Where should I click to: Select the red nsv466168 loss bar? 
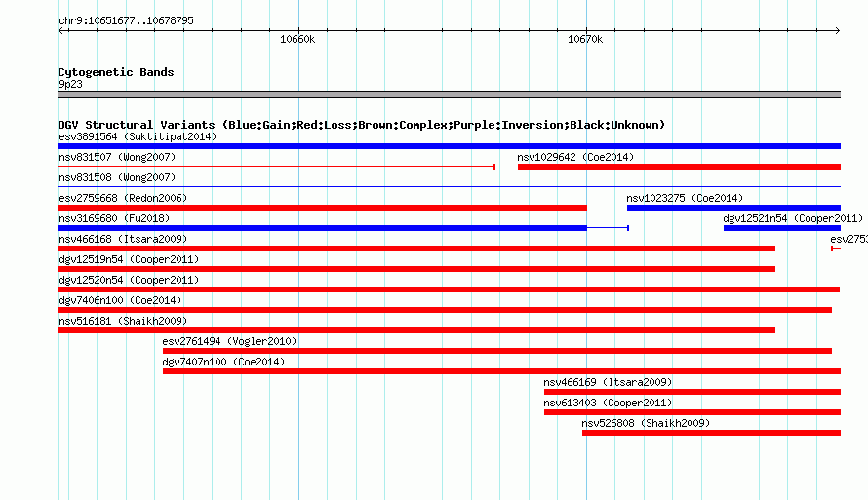(x=416, y=249)
